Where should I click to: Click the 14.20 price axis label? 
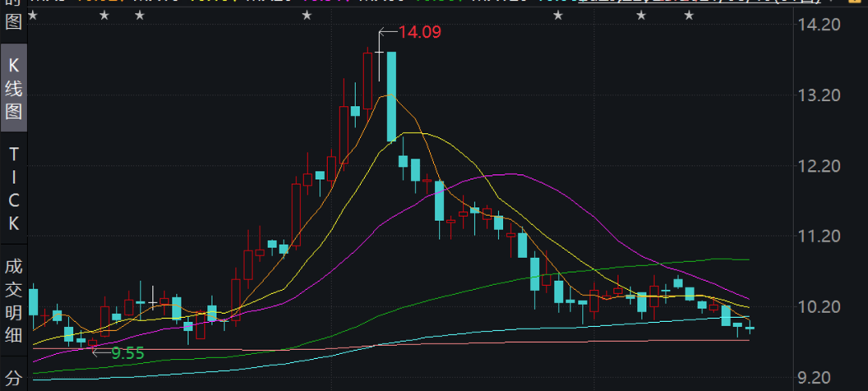pos(819,25)
